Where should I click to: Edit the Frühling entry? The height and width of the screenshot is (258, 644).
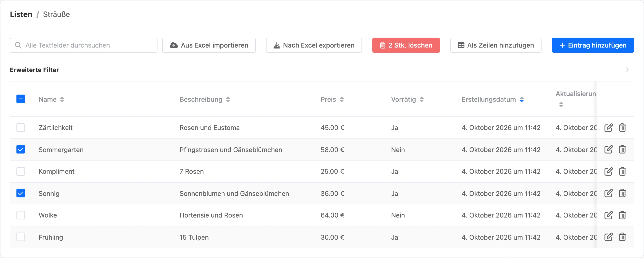(608, 237)
